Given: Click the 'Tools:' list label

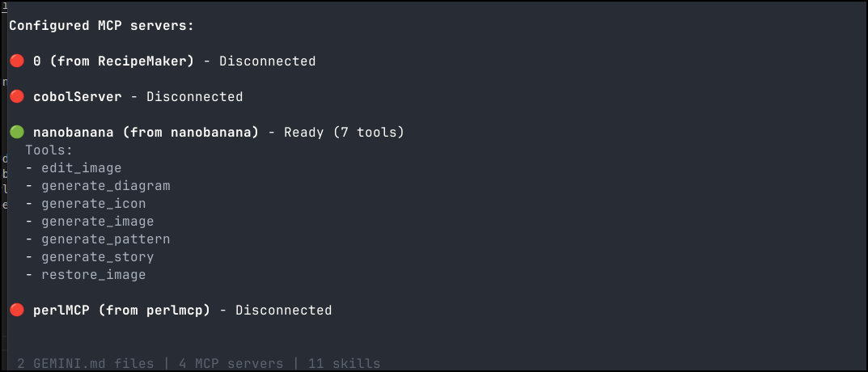Looking at the screenshot, I should [49, 150].
